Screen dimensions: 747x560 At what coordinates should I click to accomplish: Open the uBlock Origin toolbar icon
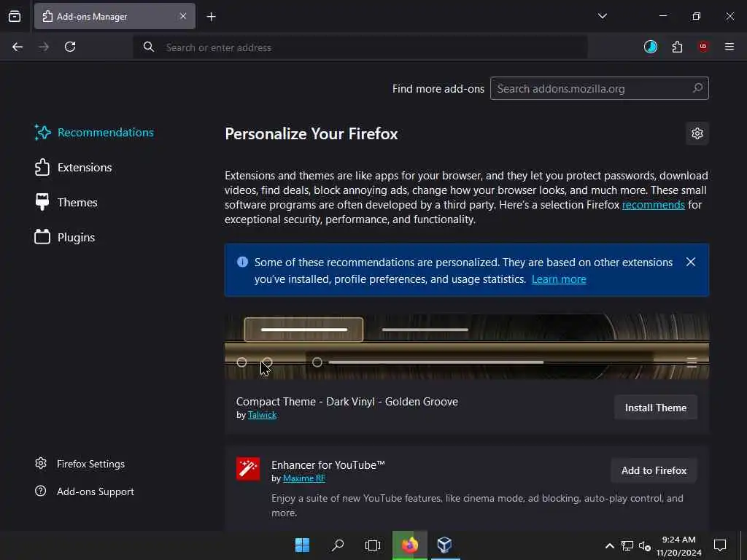[x=703, y=46]
